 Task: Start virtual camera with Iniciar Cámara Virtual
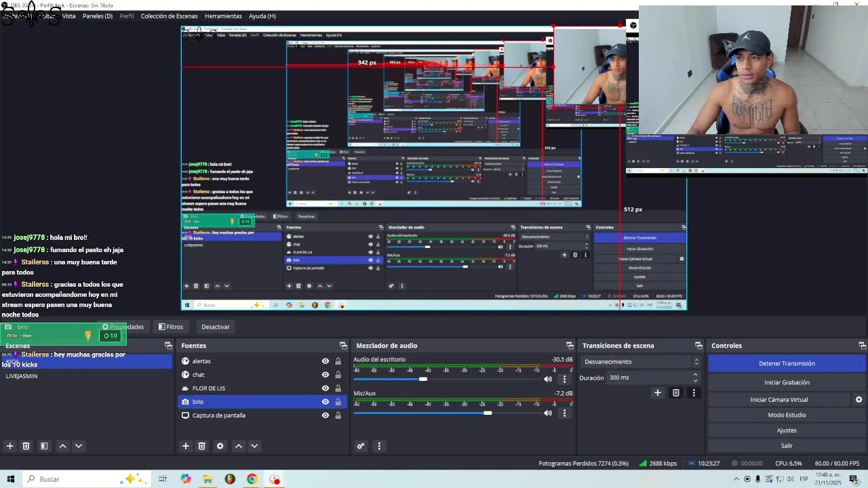point(779,400)
